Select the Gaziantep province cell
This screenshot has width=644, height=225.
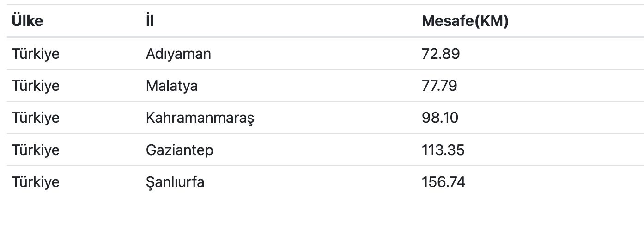[180, 150]
